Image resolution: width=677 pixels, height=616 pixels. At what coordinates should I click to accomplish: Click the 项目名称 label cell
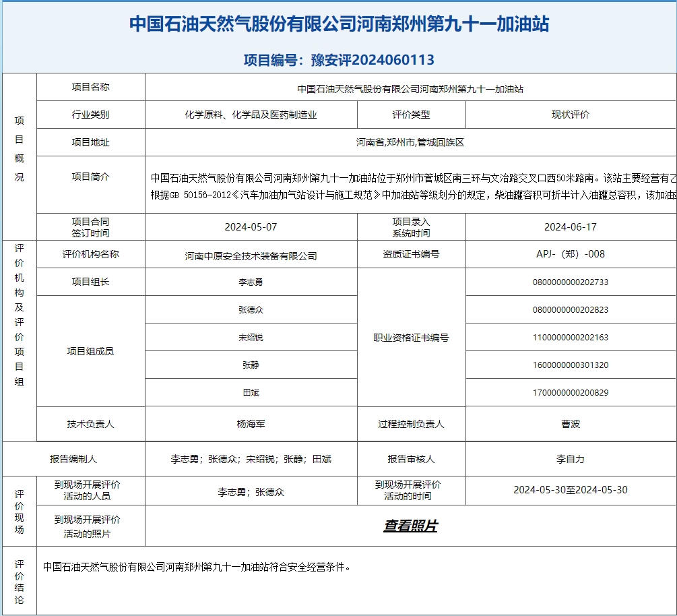91,87
